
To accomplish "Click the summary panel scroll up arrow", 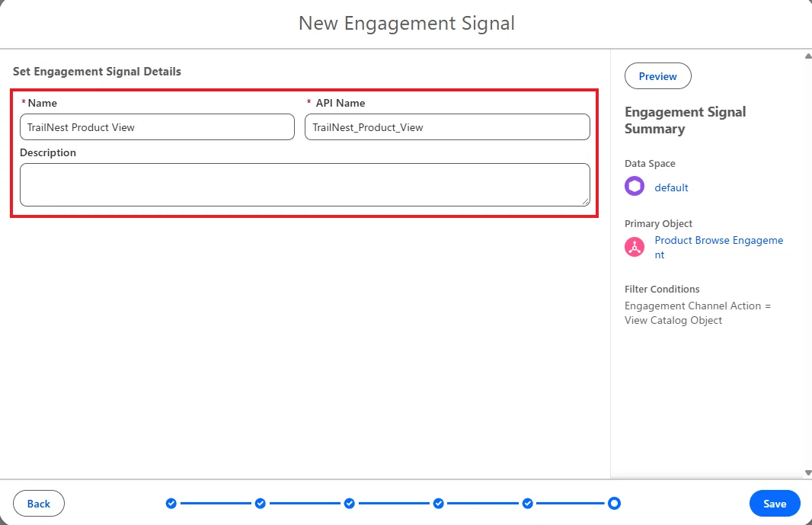I will pos(808,56).
